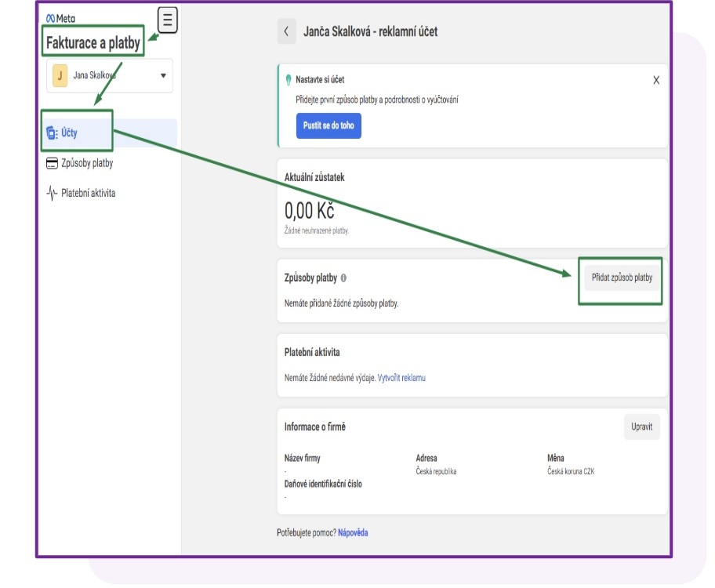Click the lightbulb icon in the setup banner
This screenshot has width=715, height=588.
pos(288,80)
